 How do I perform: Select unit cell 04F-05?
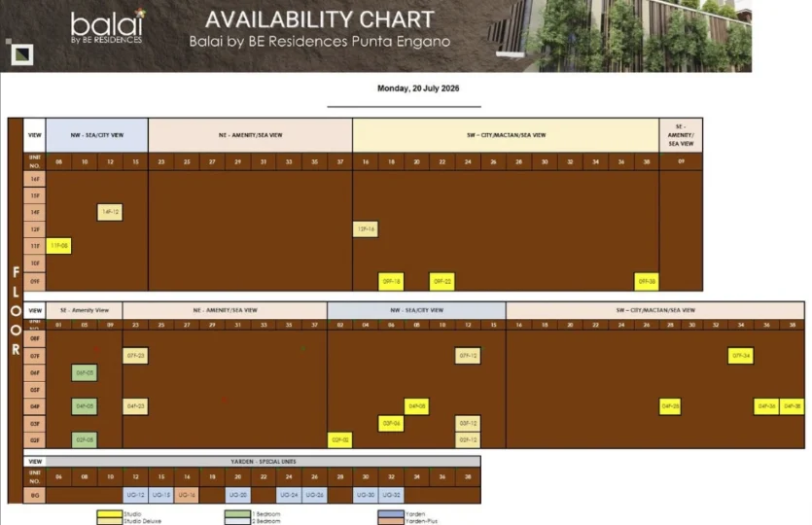pos(84,406)
